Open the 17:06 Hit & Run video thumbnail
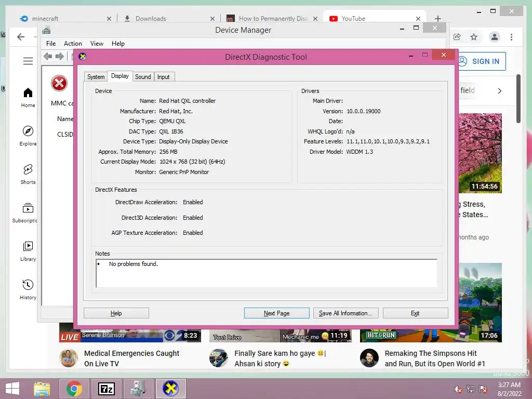 tap(480, 303)
